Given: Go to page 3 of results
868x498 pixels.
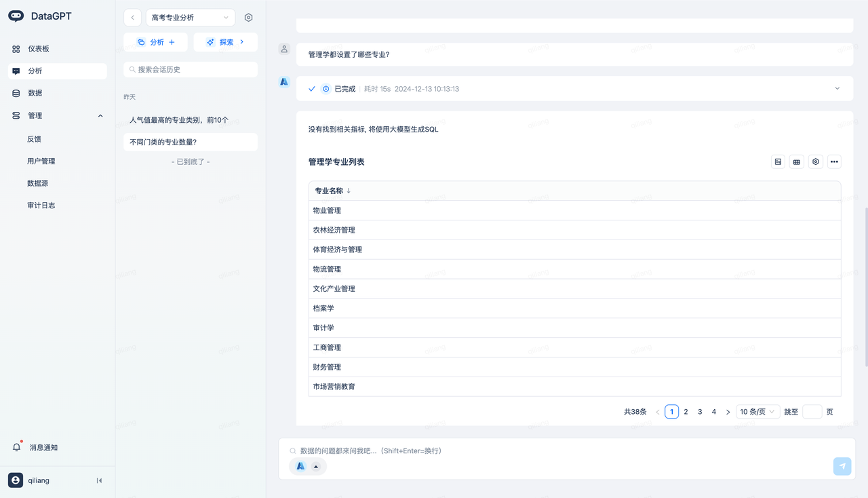Looking at the screenshot, I should coord(700,412).
